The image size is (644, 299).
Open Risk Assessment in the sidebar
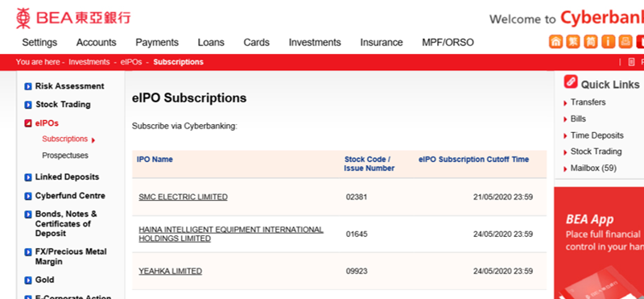click(x=69, y=86)
